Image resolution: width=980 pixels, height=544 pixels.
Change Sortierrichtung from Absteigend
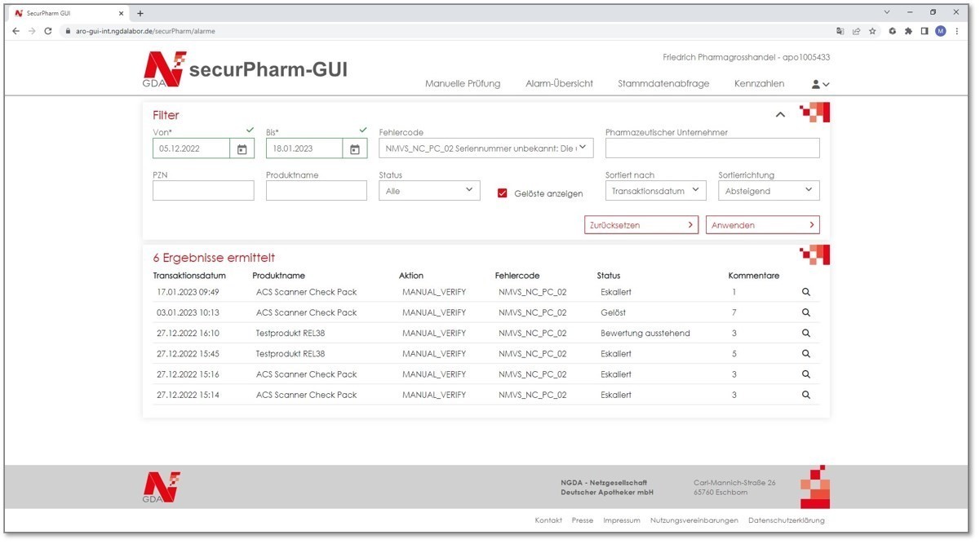coord(768,190)
